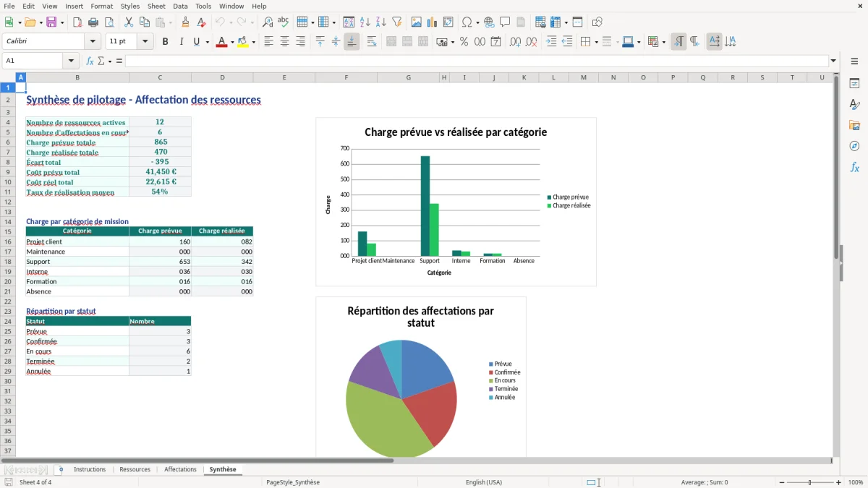Image resolution: width=868 pixels, height=488 pixels.
Task: Click English (USA) language in status bar
Action: click(483, 482)
